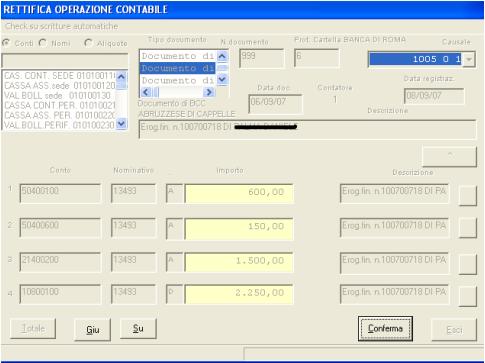Click the Su button
The width and height of the screenshot is (485, 363).
point(138,329)
